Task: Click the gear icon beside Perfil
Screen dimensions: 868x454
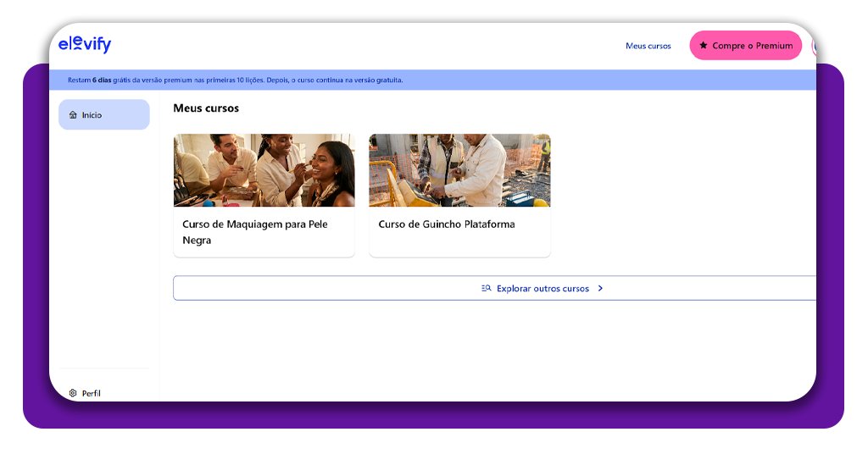Action: click(x=73, y=393)
